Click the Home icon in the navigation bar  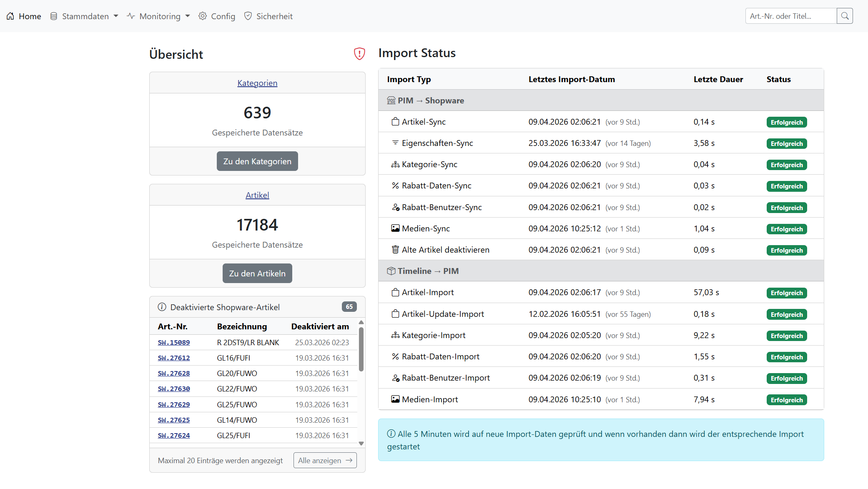point(10,16)
